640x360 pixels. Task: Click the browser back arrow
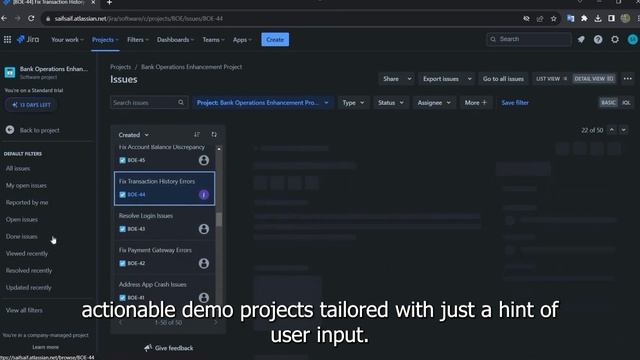click(4, 18)
